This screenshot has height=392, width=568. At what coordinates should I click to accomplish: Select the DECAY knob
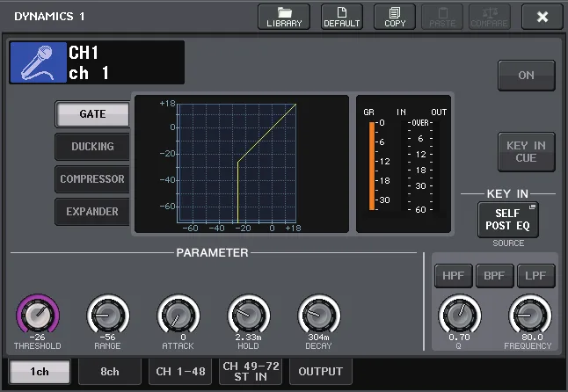319,314
